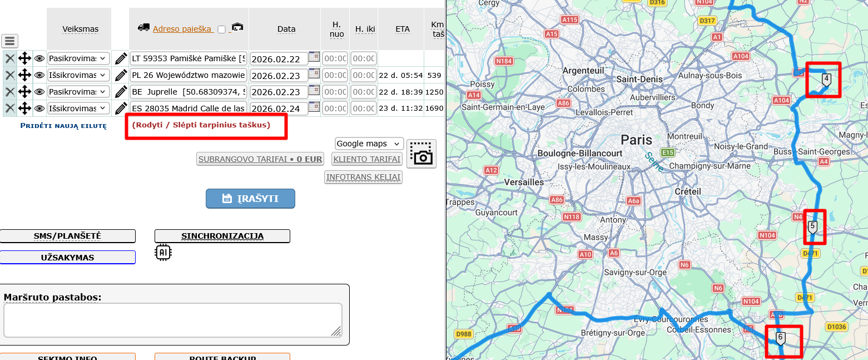
Task: Open Kliento tarifai button
Action: pos(367,159)
